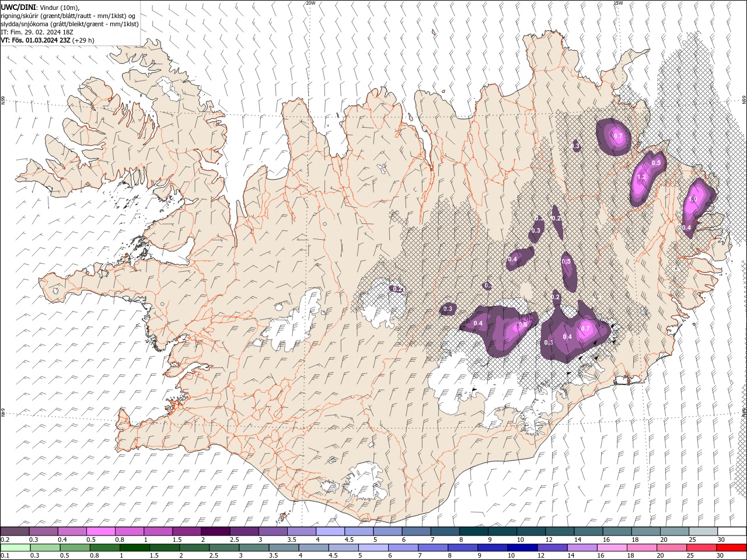Pick the deep navy blue 10 rain swatch
Image resolution: width=747 pixels, height=560 pixels.
coord(522,548)
